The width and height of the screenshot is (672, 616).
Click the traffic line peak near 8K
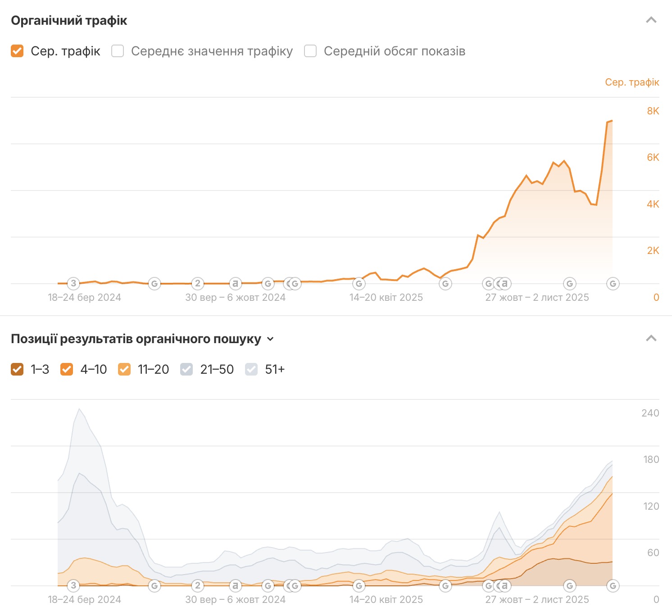611,121
